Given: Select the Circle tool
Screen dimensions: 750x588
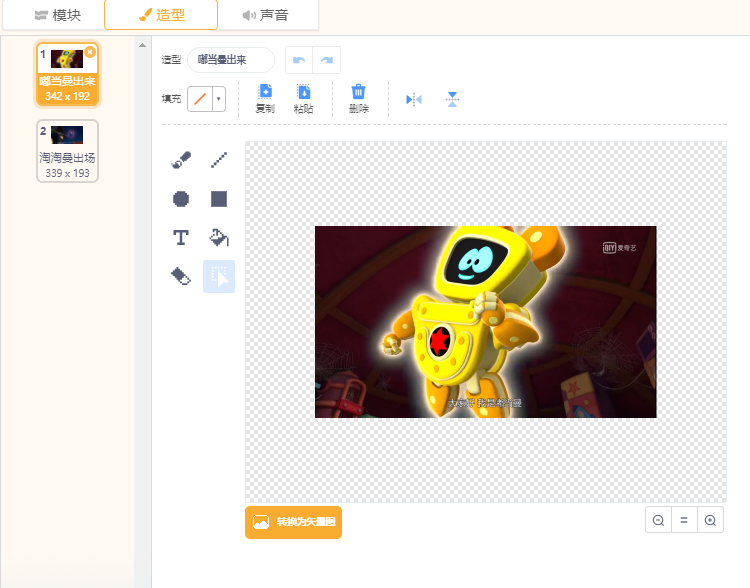Looking at the screenshot, I should tap(181, 199).
